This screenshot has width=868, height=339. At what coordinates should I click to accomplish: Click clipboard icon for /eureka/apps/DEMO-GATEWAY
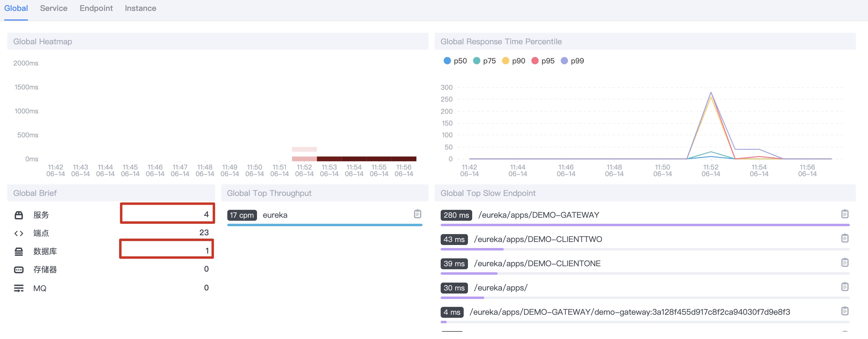click(x=844, y=214)
